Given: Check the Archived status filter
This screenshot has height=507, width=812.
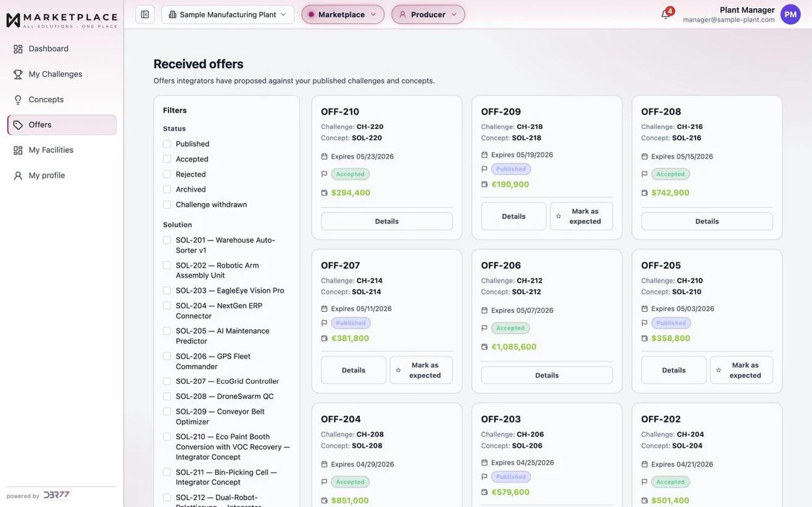Looking at the screenshot, I should (167, 189).
